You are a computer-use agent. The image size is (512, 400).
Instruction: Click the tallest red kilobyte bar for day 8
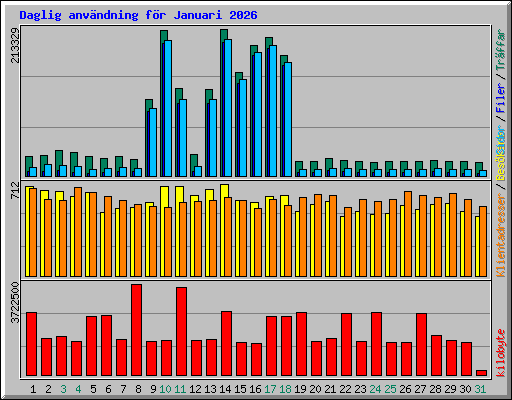click(136, 330)
